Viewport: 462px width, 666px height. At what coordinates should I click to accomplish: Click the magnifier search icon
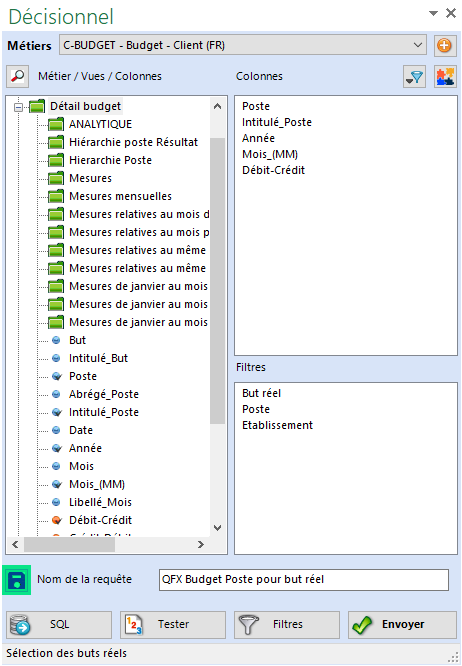(x=17, y=76)
